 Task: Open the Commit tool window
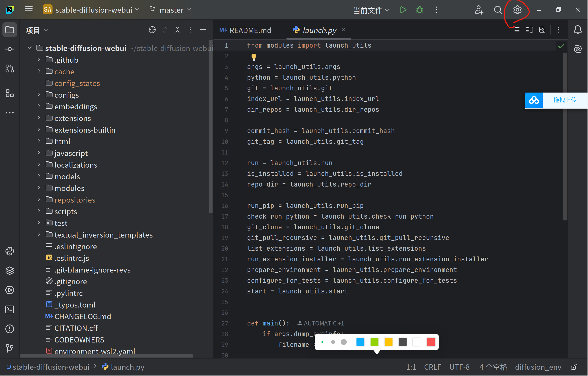pos(9,49)
